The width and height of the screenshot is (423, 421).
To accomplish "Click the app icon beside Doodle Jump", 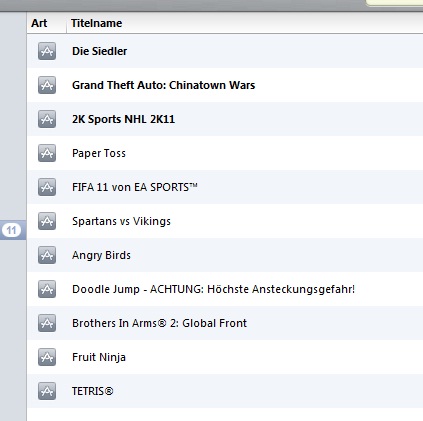I will pos(47,289).
